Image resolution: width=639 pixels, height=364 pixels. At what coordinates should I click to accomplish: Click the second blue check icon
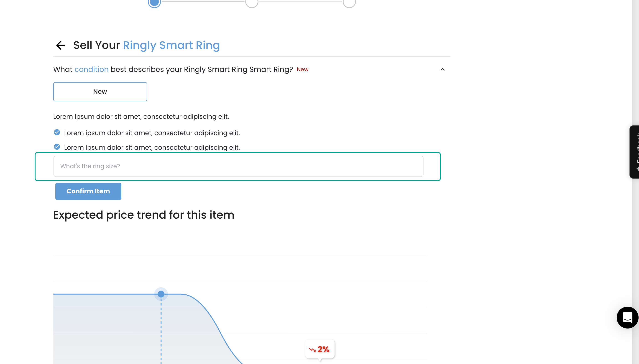tap(57, 147)
